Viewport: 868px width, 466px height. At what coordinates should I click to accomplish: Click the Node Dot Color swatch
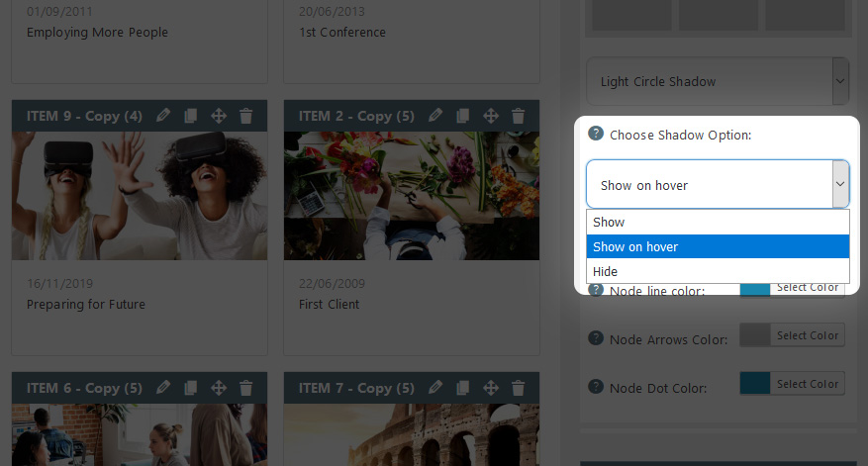[755, 384]
